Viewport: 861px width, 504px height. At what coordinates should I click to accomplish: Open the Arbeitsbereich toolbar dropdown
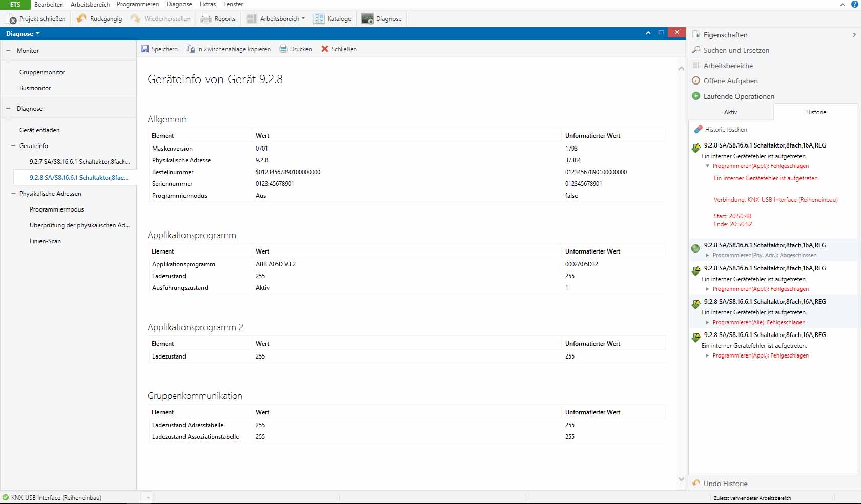pos(276,19)
